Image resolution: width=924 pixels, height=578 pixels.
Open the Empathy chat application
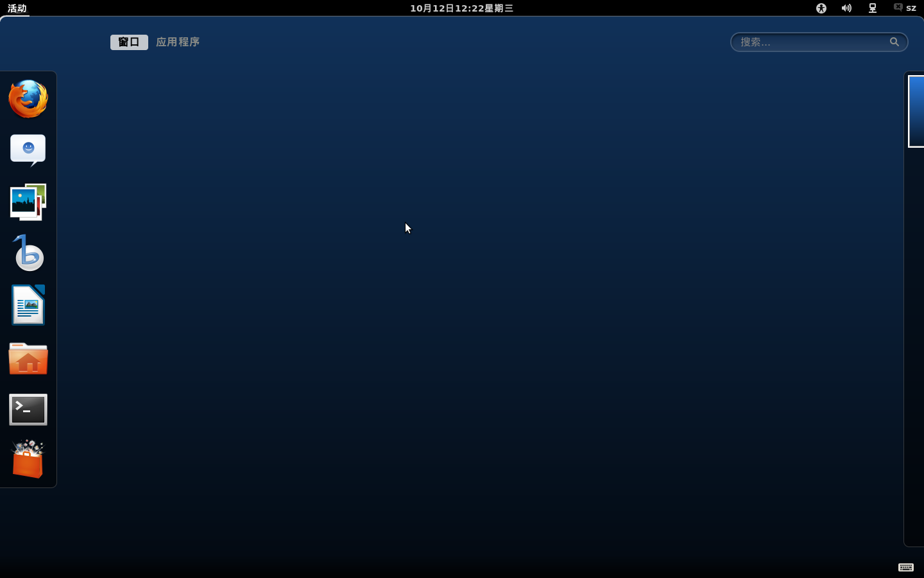[28, 150]
